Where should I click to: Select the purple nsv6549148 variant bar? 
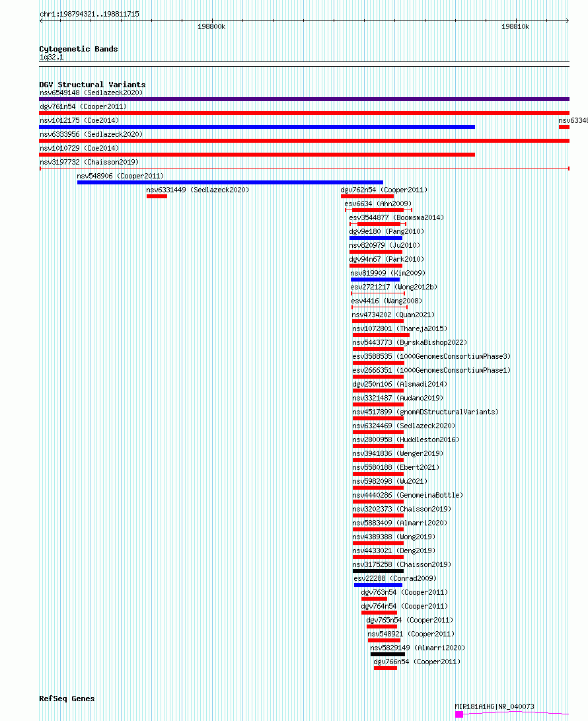[x=305, y=99]
